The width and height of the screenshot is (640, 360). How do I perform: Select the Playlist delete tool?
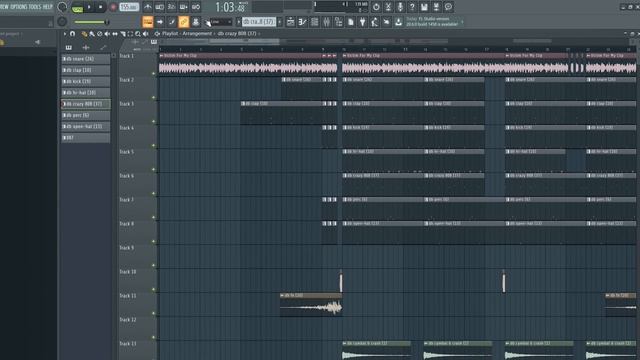coord(100,34)
